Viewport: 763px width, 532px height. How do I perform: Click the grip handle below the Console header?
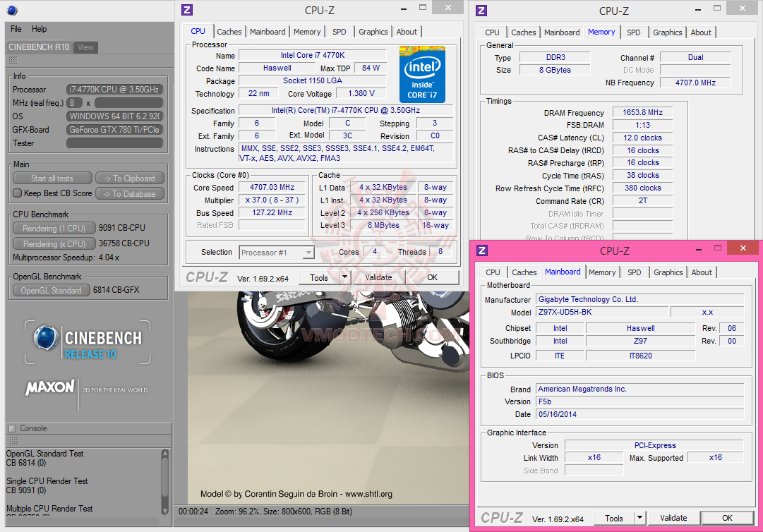[x=13, y=440]
